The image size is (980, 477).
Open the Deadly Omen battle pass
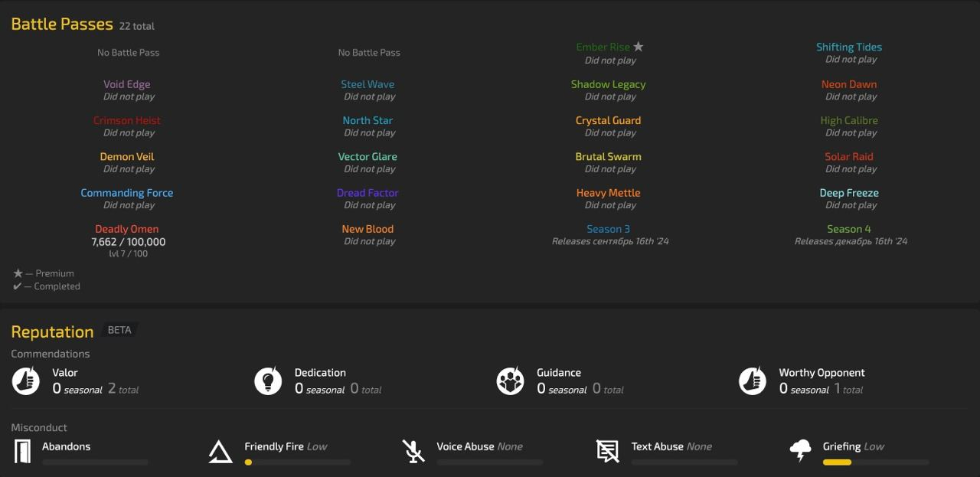(x=127, y=229)
